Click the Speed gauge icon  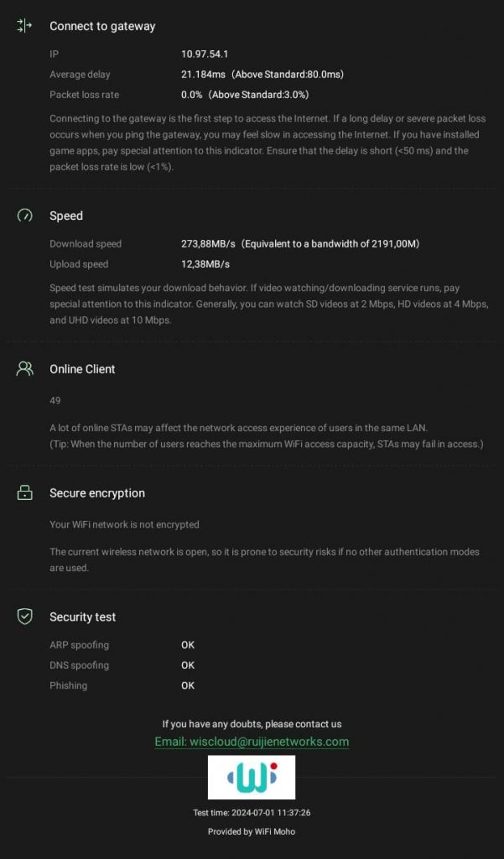point(24,216)
